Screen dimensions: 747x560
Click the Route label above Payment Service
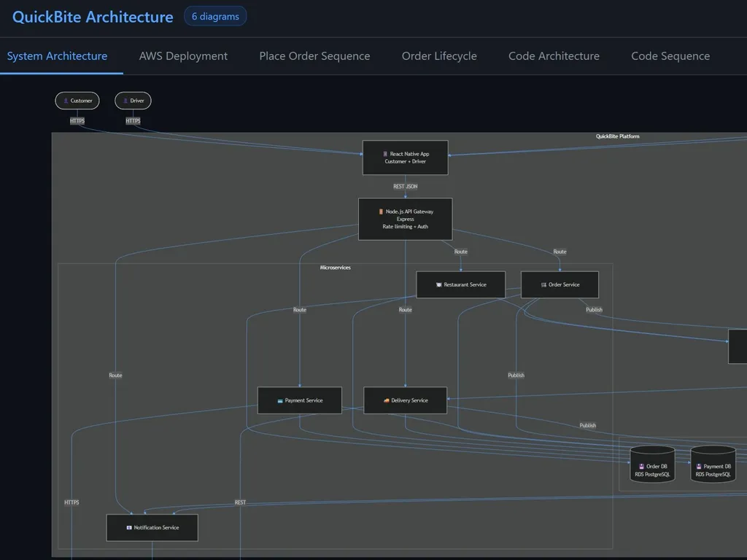(x=300, y=310)
